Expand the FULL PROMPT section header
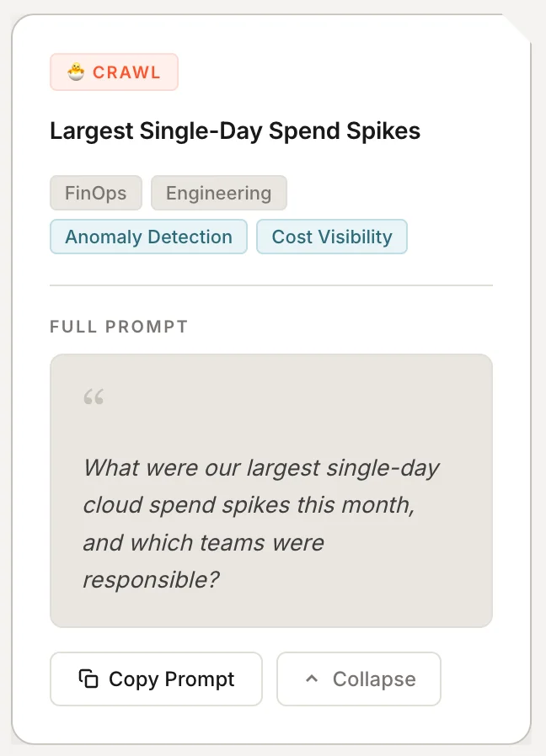 [x=118, y=327]
